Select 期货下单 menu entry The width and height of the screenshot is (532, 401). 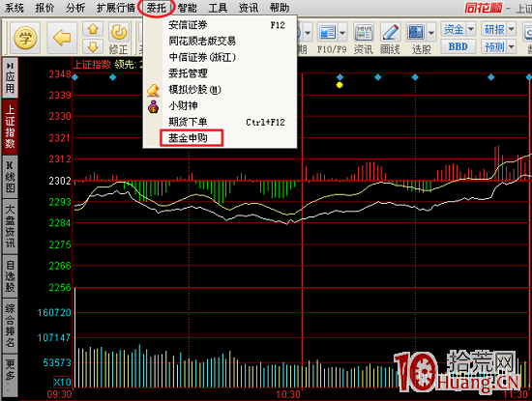(220, 122)
